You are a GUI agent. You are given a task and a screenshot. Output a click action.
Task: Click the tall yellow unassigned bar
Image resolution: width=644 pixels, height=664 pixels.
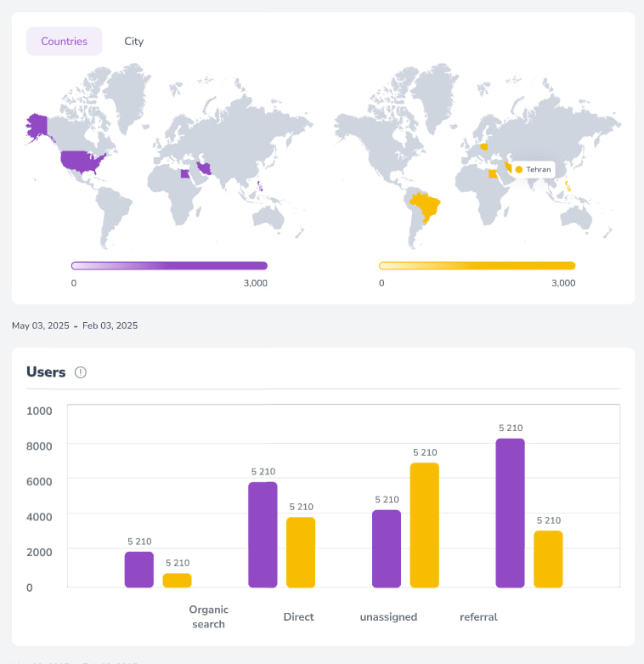click(x=424, y=525)
